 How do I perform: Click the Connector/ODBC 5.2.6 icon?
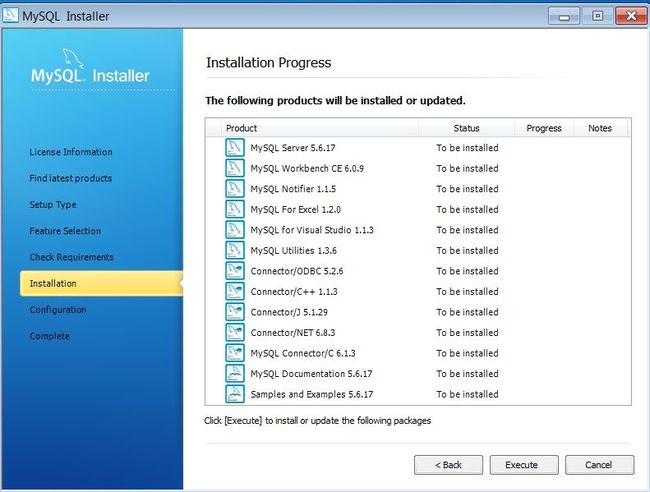[x=235, y=271]
